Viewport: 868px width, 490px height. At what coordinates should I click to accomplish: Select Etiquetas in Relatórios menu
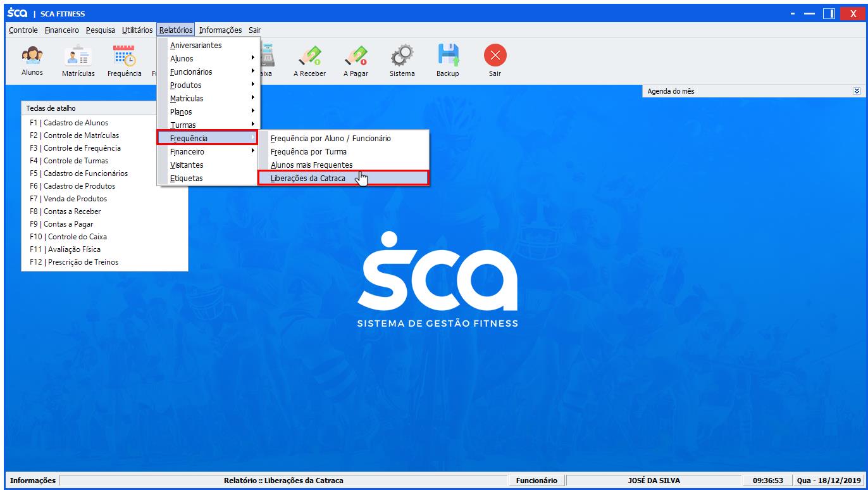tap(208, 179)
